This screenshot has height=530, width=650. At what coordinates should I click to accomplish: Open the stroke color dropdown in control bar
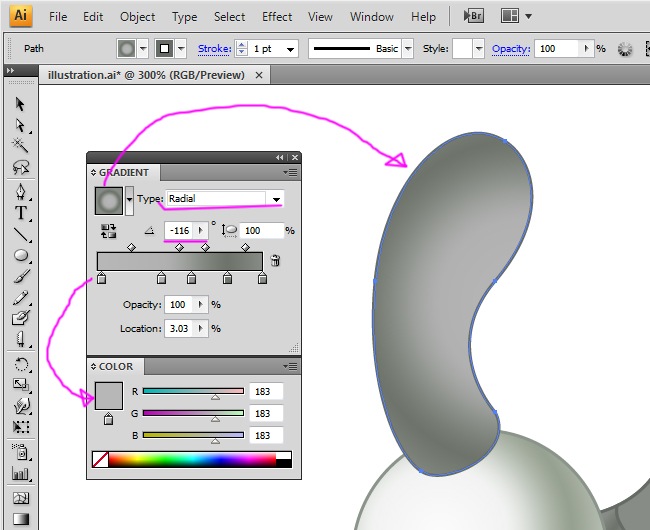(x=181, y=49)
